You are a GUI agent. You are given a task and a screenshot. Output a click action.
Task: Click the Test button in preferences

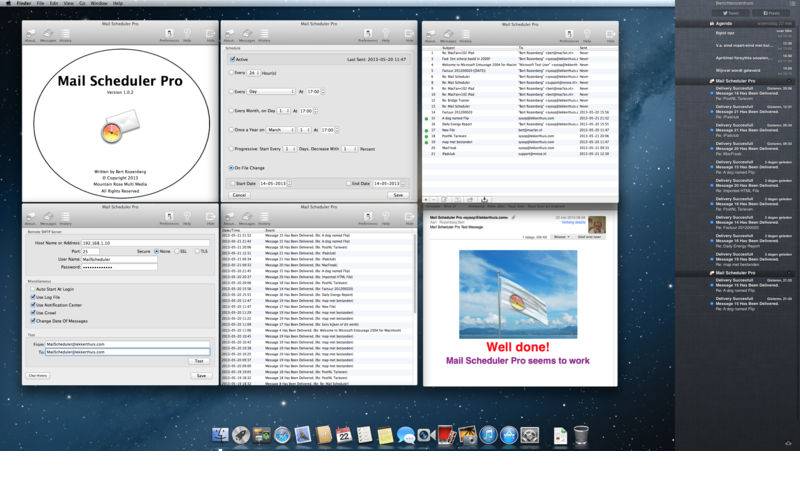199,361
